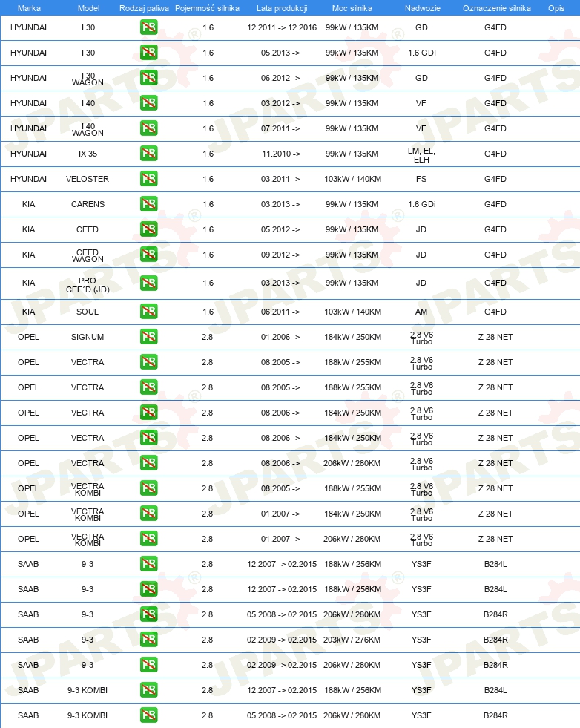Click petrol icon in Hyundai I 40 03.2012 row

point(149,103)
